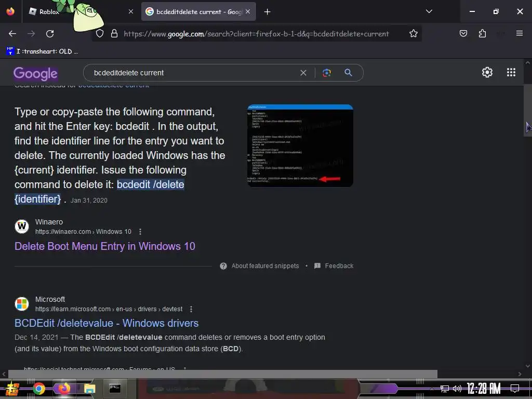The width and height of the screenshot is (532, 399).
Task: Go to Google logo homepage
Action: pyautogui.click(x=36, y=74)
